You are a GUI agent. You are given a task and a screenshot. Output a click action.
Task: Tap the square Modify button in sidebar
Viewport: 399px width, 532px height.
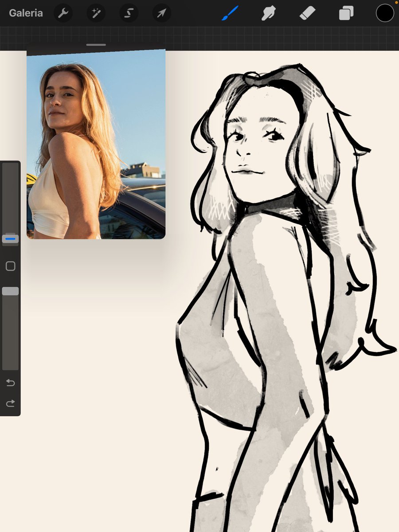tap(10, 266)
